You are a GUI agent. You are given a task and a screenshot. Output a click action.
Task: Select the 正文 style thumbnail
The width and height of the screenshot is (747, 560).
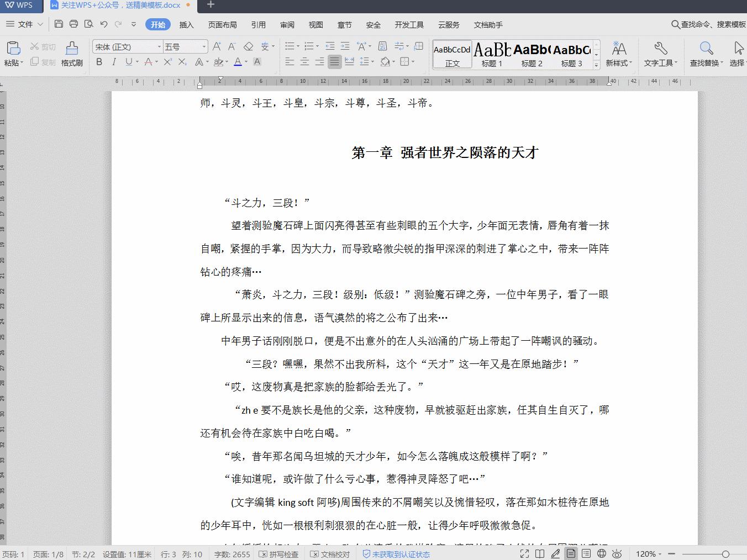[451, 54]
